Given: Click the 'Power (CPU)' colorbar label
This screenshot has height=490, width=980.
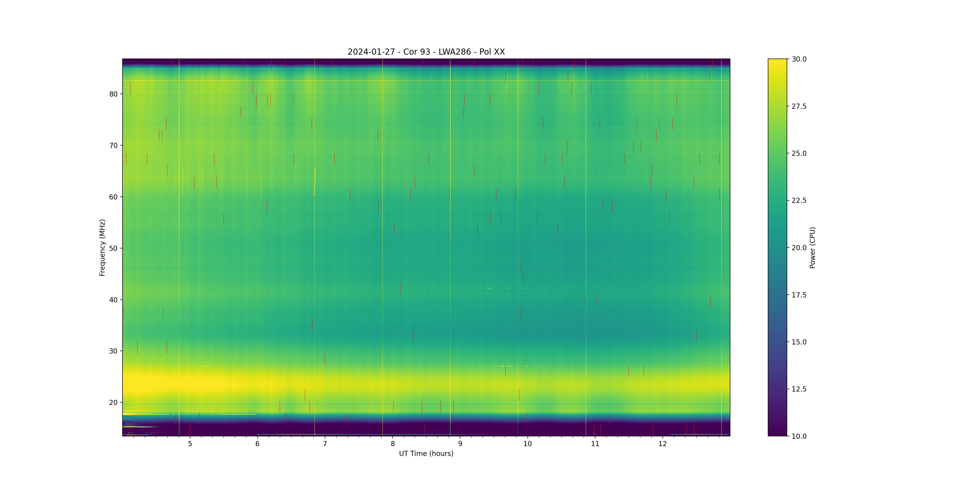Looking at the screenshot, I should 812,247.
